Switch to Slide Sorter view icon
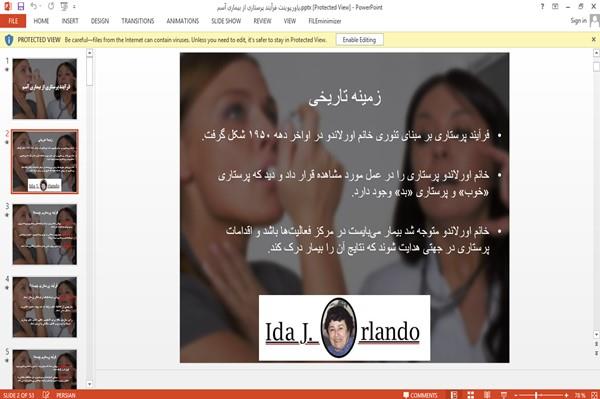This screenshot has width=600, height=399. pyautogui.click(x=470, y=395)
